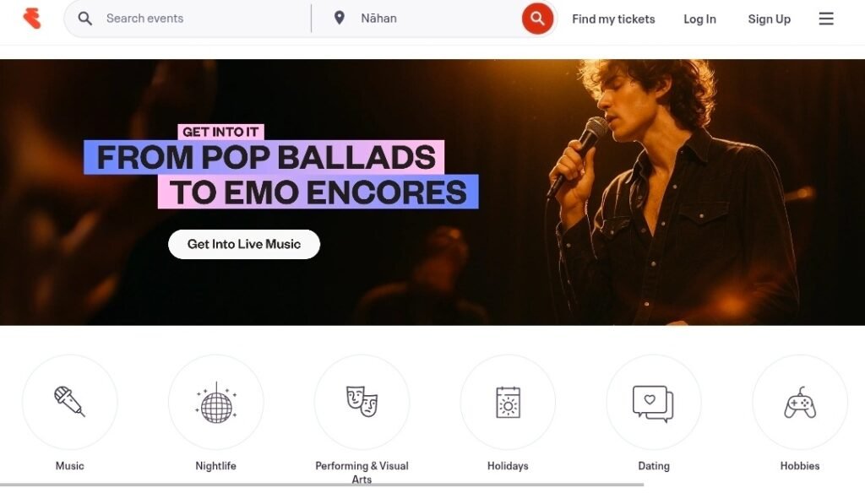The image size is (865, 504).
Task: Click the magnifier in search field
Action: [x=85, y=19]
